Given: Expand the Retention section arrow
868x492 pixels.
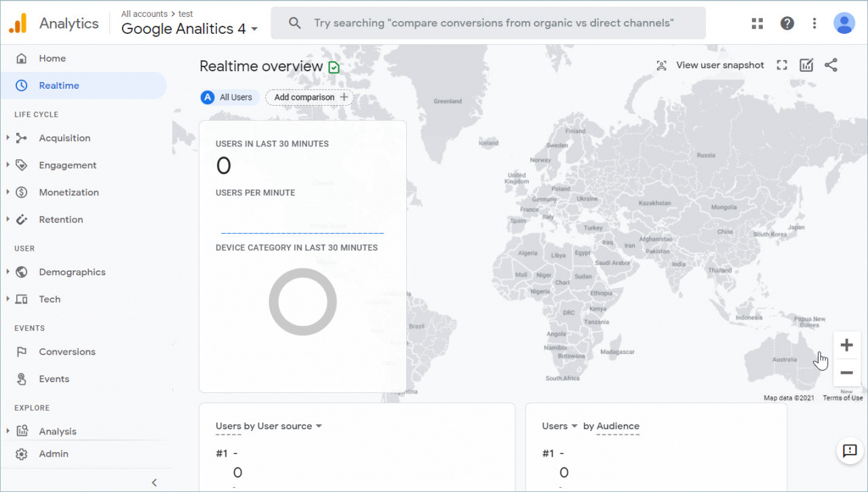Looking at the screenshot, I should pos(7,220).
